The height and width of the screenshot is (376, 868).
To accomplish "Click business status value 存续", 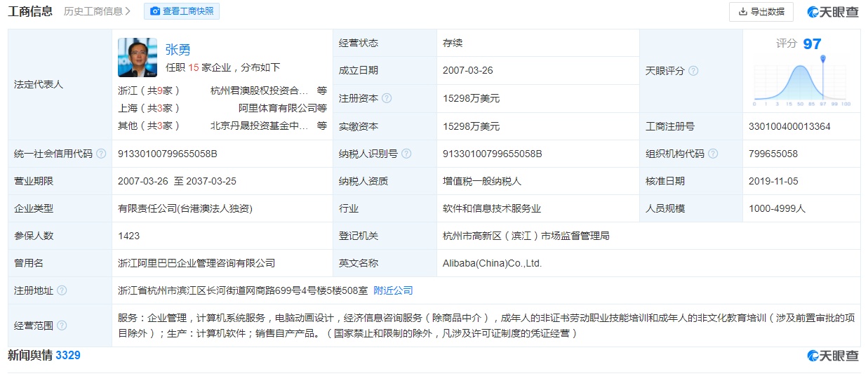I will (x=453, y=43).
